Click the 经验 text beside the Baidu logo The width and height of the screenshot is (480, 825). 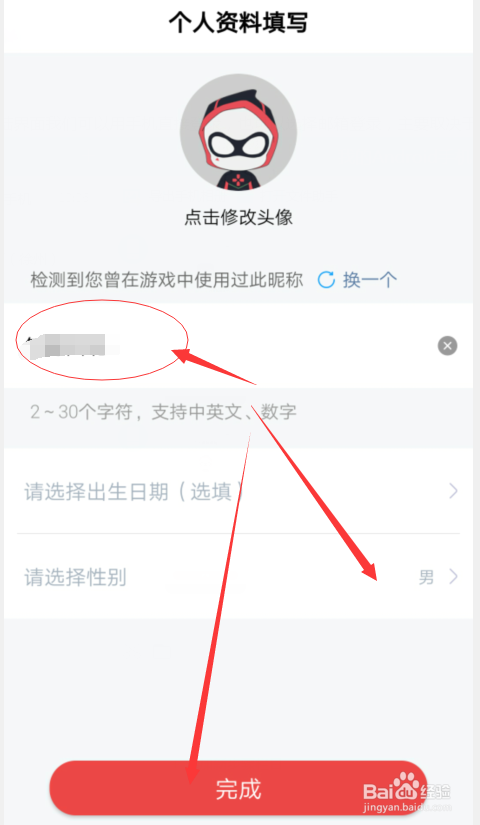[x=435, y=791]
